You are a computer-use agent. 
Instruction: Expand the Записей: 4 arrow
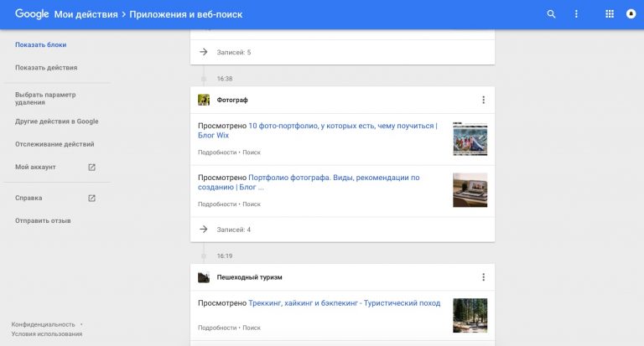203,230
